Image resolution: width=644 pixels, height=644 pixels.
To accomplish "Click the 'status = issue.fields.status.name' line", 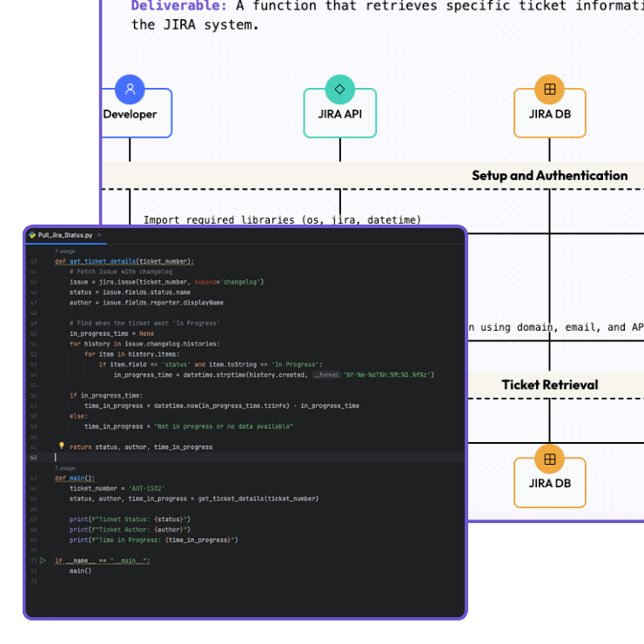I will tap(130, 292).
